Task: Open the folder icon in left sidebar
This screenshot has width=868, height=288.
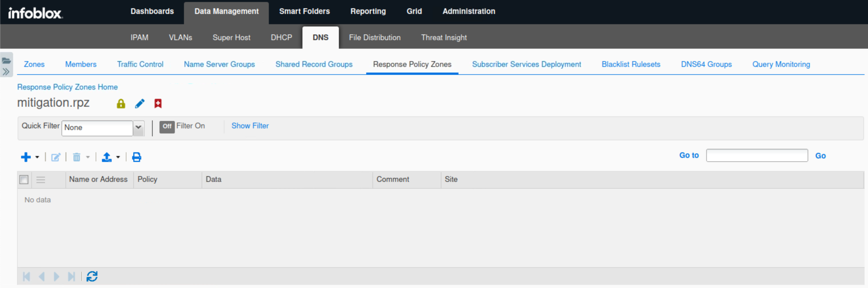Action: tap(6, 61)
